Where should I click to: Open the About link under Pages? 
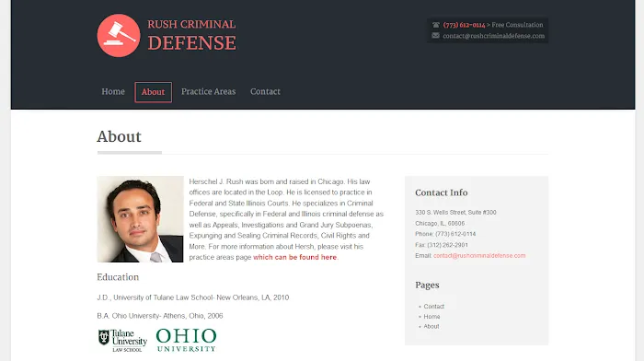(431, 326)
